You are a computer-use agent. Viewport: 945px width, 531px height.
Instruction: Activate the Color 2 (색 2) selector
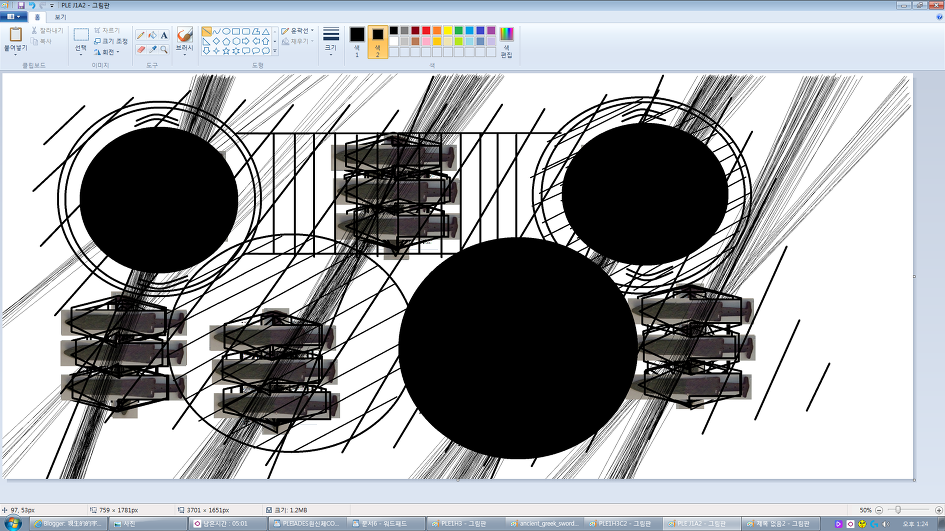click(x=378, y=40)
